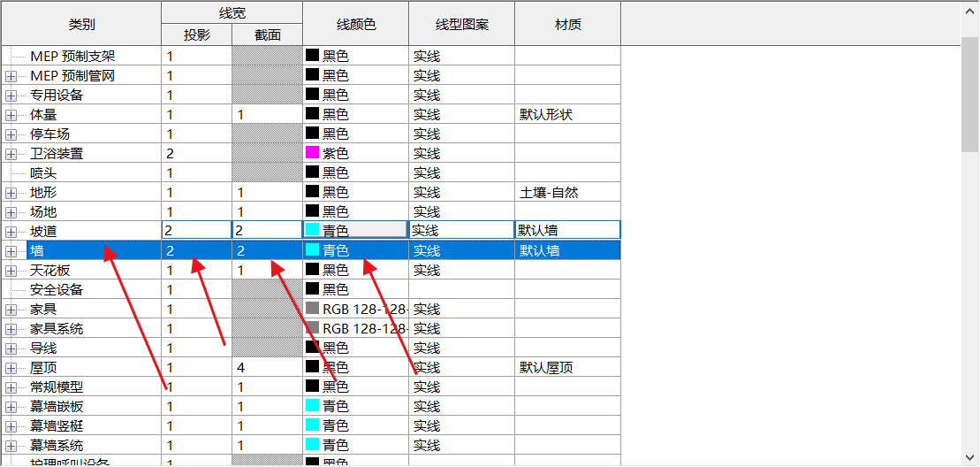Select the 常规模型 category row
The height and width of the screenshot is (467, 980).
tap(57, 387)
